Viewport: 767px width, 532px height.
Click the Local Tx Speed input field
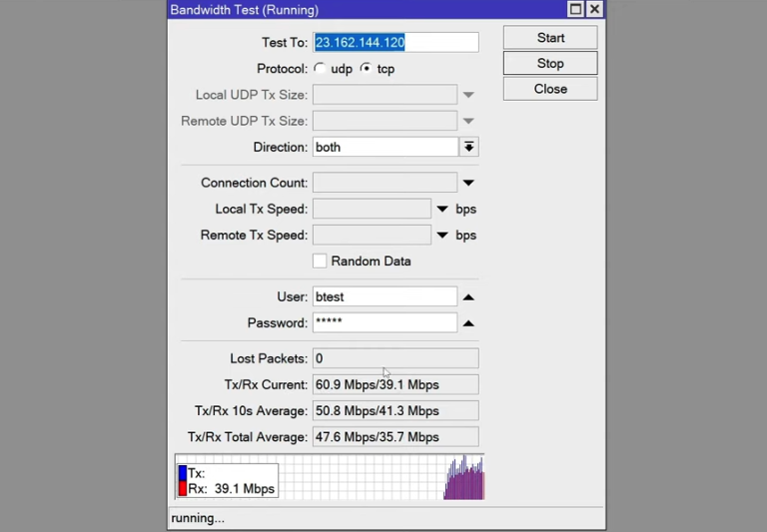373,210
